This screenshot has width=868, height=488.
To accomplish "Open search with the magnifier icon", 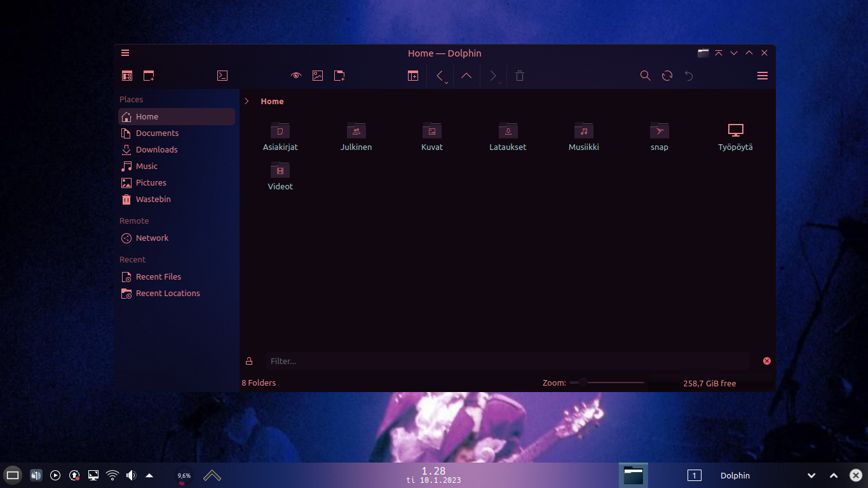I will [x=646, y=76].
